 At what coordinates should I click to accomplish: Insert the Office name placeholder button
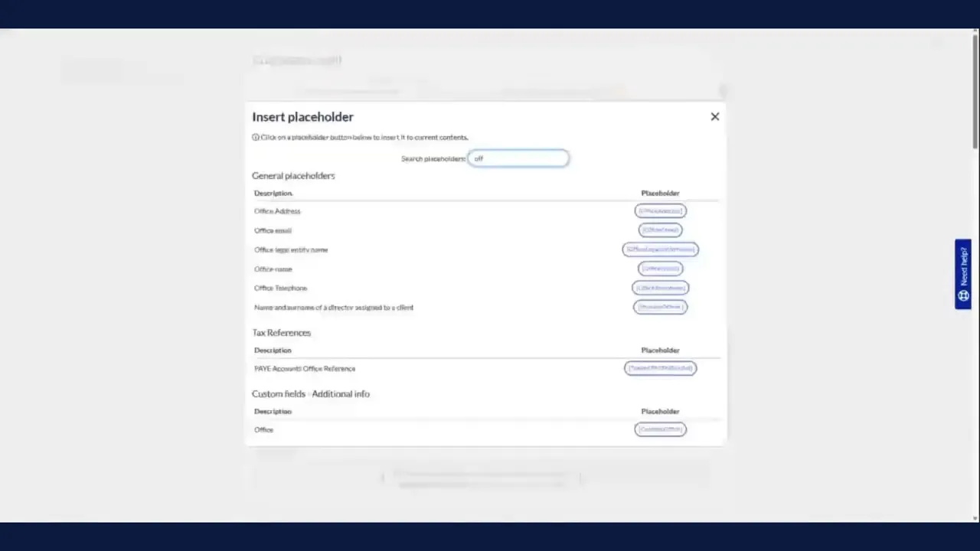point(660,269)
